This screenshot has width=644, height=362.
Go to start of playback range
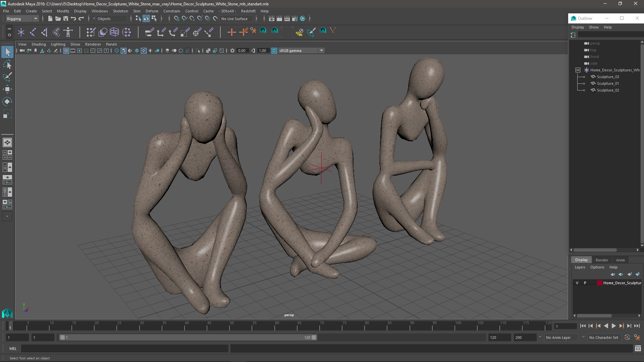point(583,326)
